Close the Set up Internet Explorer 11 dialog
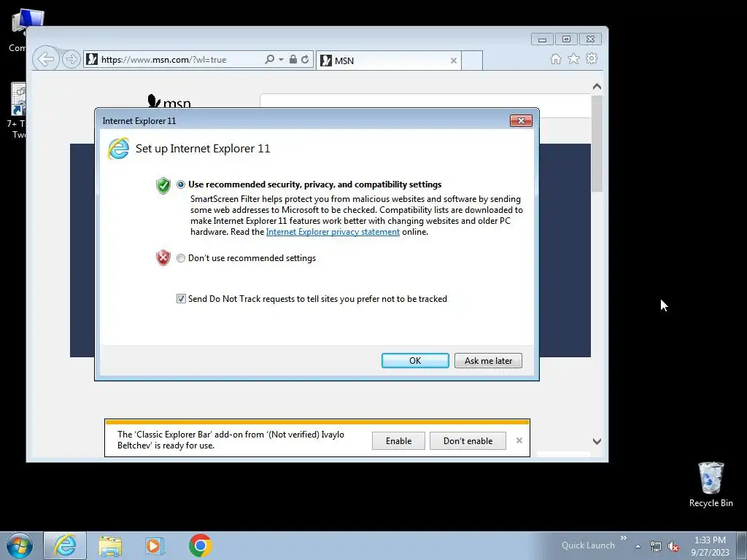 pyautogui.click(x=521, y=120)
